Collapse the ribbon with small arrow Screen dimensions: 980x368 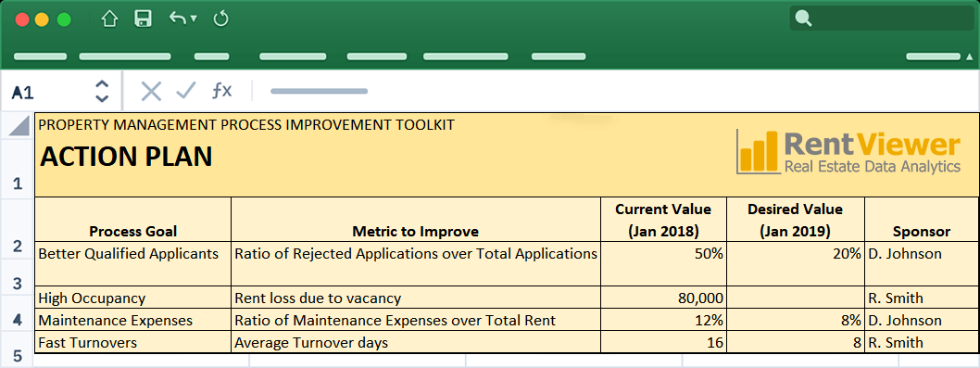[x=969, y=57]
